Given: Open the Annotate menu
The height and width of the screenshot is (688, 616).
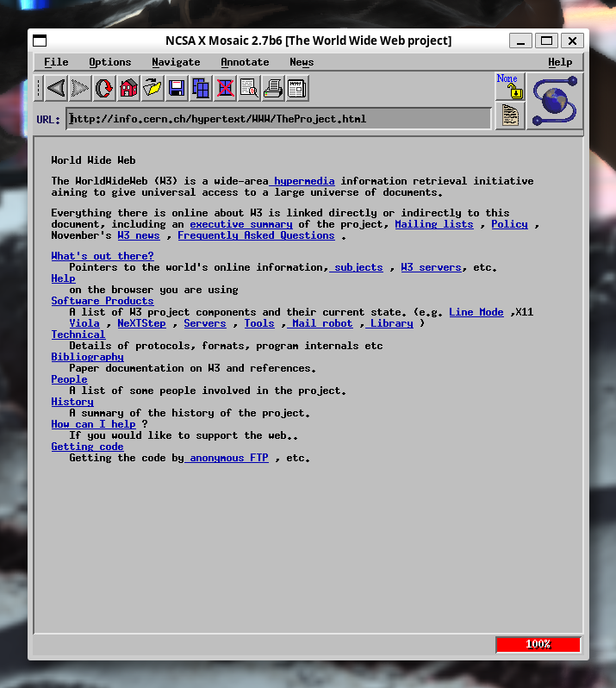Looking at the screenshot, I should coord(245,62).
